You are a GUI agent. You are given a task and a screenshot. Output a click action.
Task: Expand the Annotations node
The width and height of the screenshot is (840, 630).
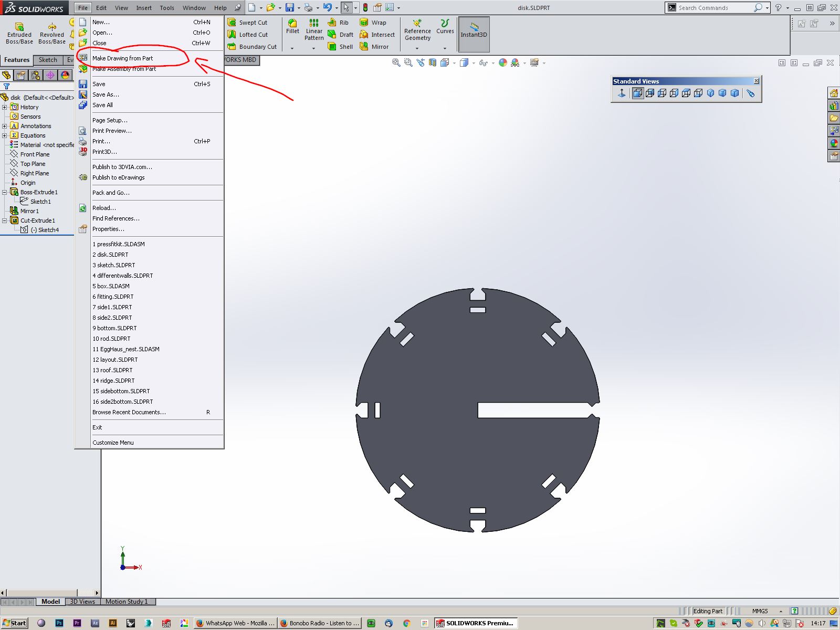click(x=5, y=126)
